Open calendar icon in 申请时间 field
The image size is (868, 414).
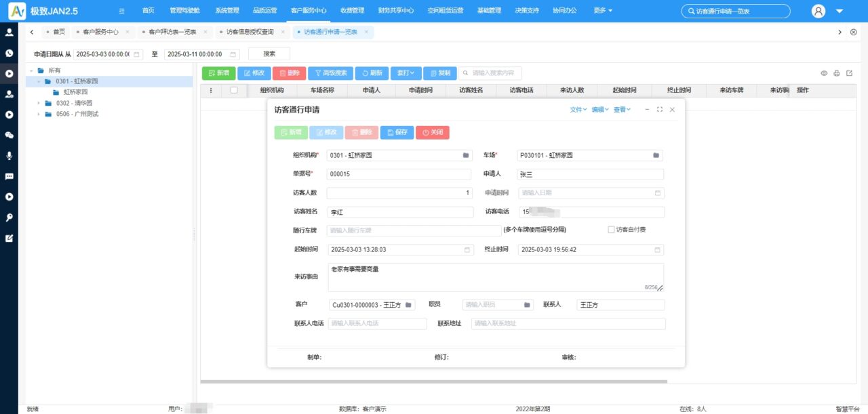coord(657,193)
